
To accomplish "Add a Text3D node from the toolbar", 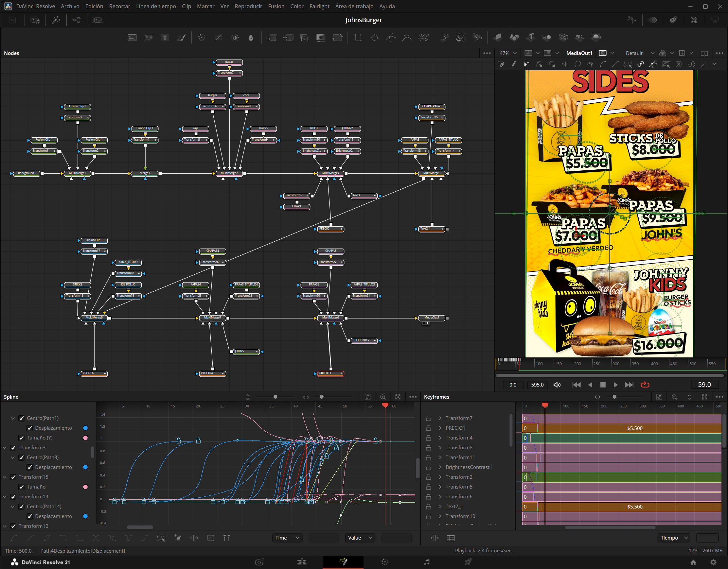I will (x=530, y=37).
